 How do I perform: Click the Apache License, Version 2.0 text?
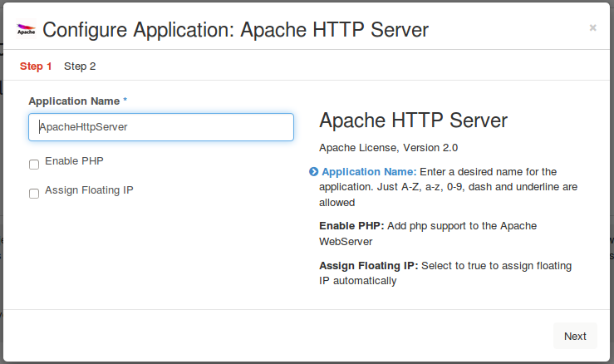[388, 148]
